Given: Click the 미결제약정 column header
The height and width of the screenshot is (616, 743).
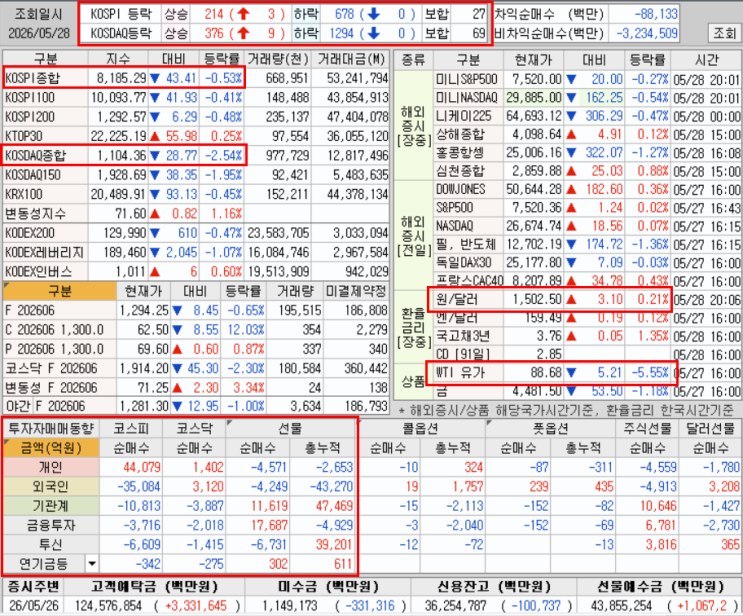Looking at the screenshot, I should 356,291.
